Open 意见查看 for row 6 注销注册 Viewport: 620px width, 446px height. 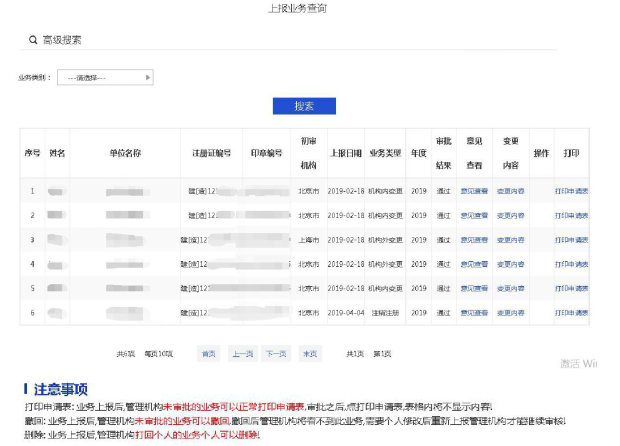pos(474,313)
